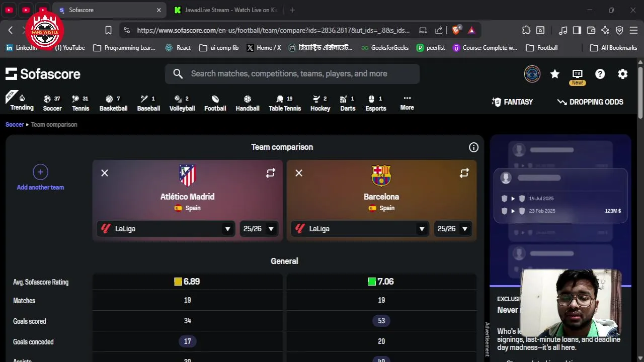Open the Brave shields icon
This screenshot has width=644, height=362.
point(456,30)
